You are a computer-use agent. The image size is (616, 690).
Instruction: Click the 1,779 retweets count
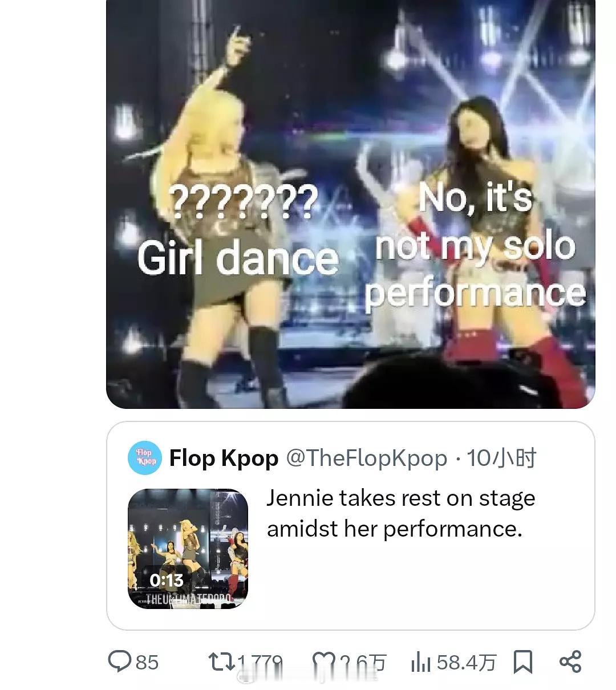[x=260, y=662]
